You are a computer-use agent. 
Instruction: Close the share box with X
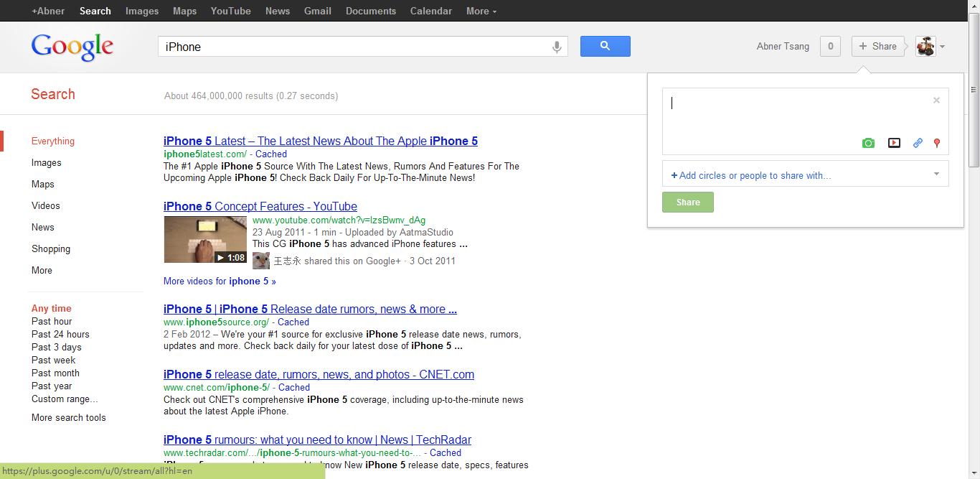tap(936, 101)
